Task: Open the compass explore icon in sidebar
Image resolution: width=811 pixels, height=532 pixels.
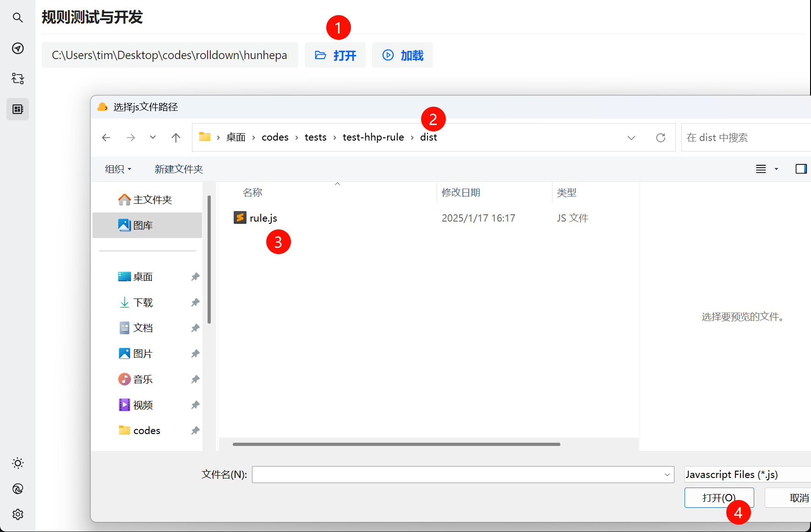Action: click(17, 48)
